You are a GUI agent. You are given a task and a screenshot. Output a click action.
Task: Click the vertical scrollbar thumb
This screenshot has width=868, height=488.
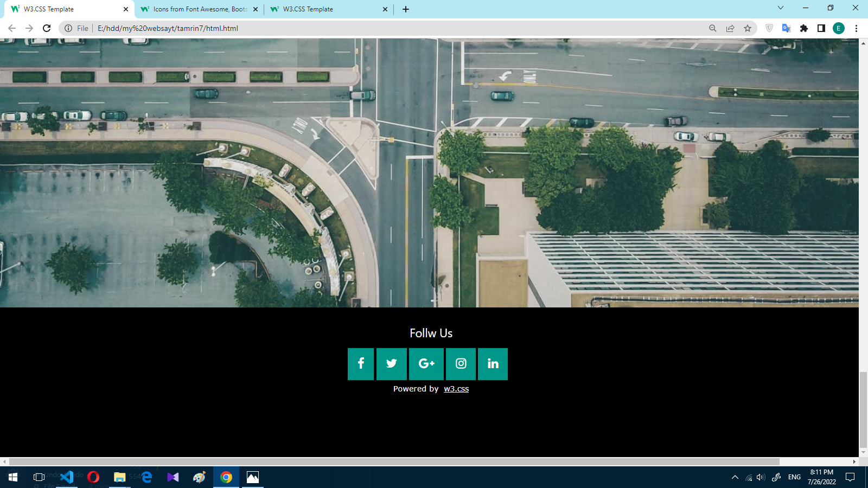click(863, 409)
